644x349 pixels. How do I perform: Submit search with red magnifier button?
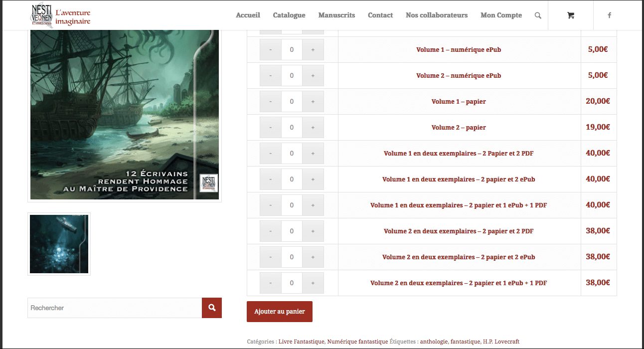pos(212,308)
